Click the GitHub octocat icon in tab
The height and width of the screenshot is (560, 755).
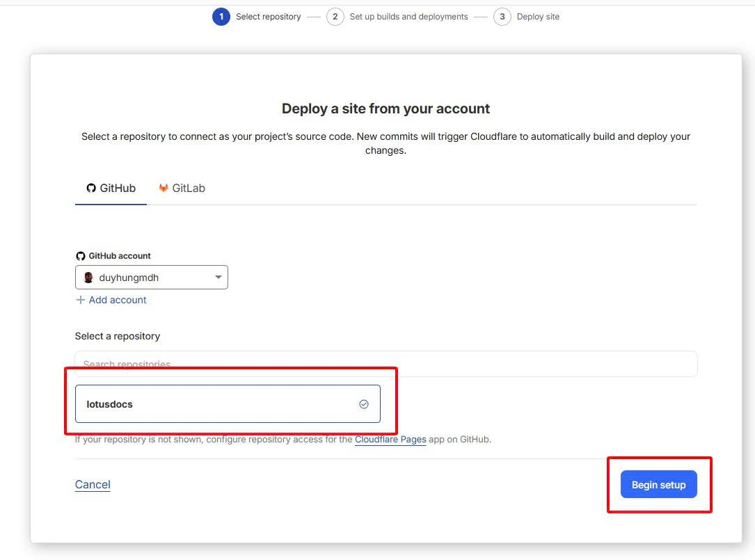91,189
